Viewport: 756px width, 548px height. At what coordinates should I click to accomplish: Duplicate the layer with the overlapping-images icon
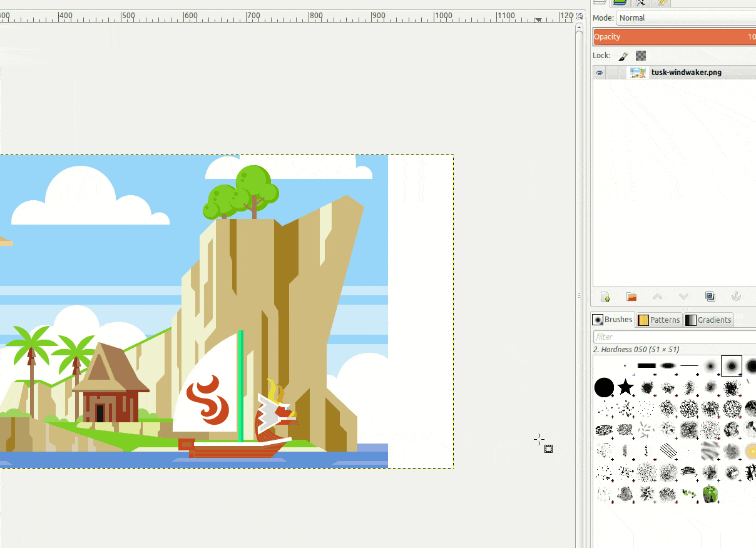710,297
